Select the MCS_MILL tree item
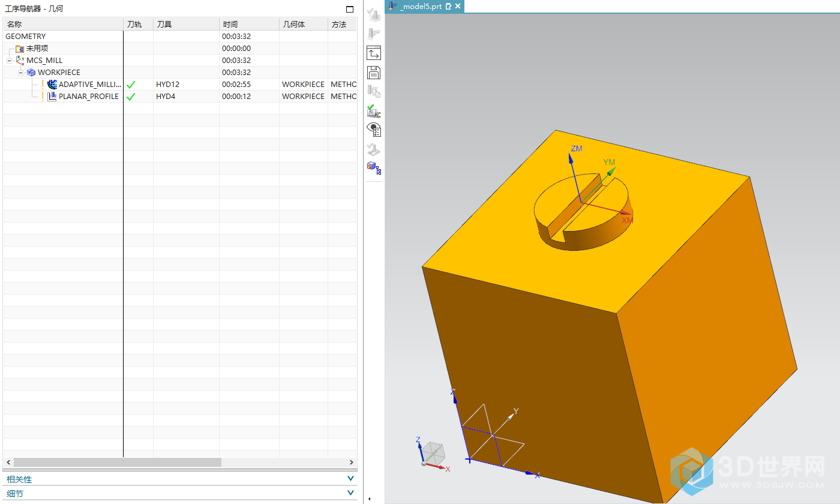Image resolution: width=840 pixels, height=504 pixels. (x=44, y=61)
